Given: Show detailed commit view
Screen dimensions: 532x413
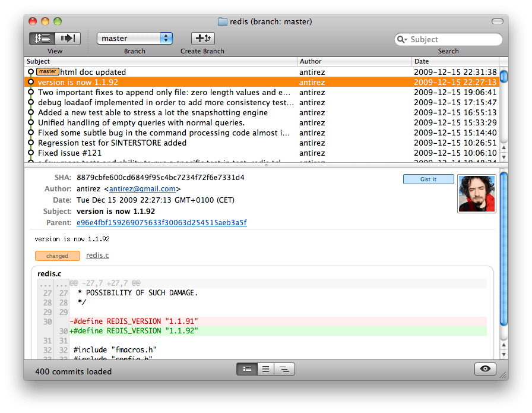Looking at the screenshot, I should click(247, 369).
